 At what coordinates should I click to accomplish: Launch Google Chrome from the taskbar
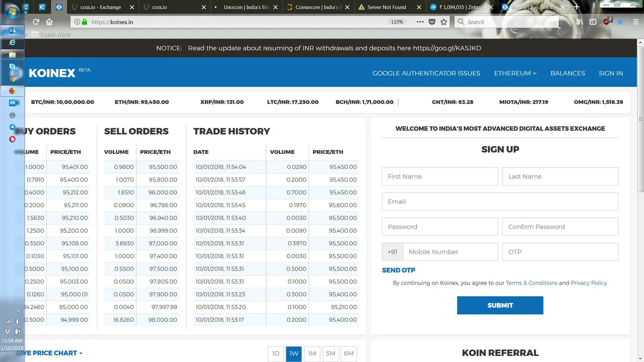(x=12, y=79)
